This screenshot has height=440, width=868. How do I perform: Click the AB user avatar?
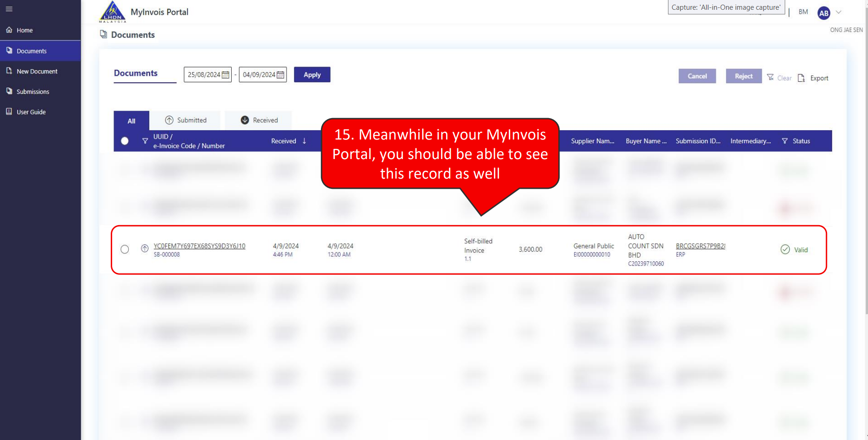823,13
